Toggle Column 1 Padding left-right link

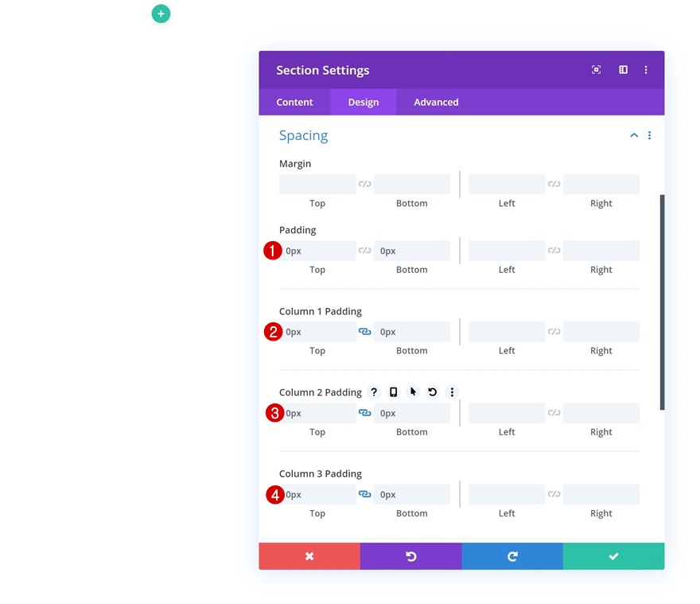[554, 332]
